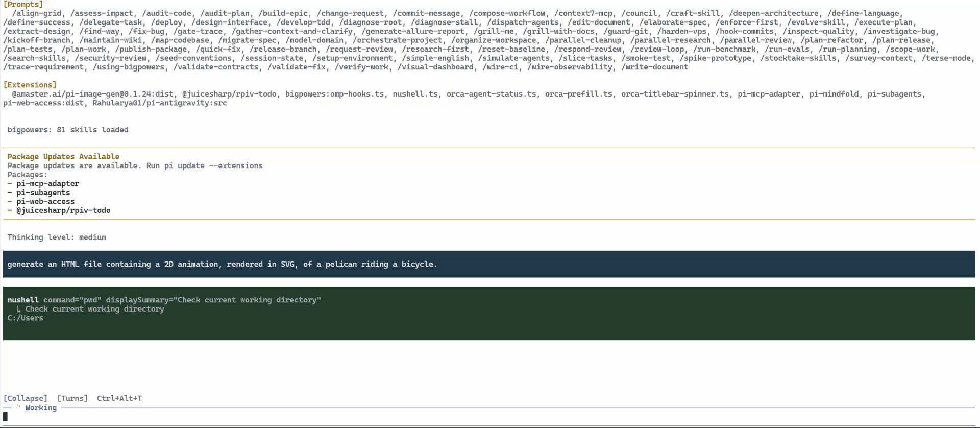Click the /kickoff-branch prompt name

click(x=37, y=40)
